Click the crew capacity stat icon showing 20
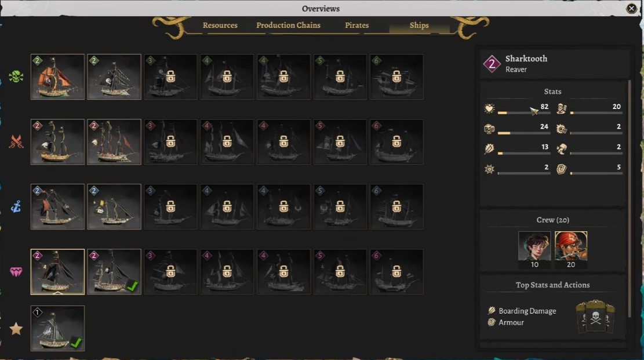Image resolution: width=644 pixels, height=360 pixels. pyautogui.click(x=562, y=108)
